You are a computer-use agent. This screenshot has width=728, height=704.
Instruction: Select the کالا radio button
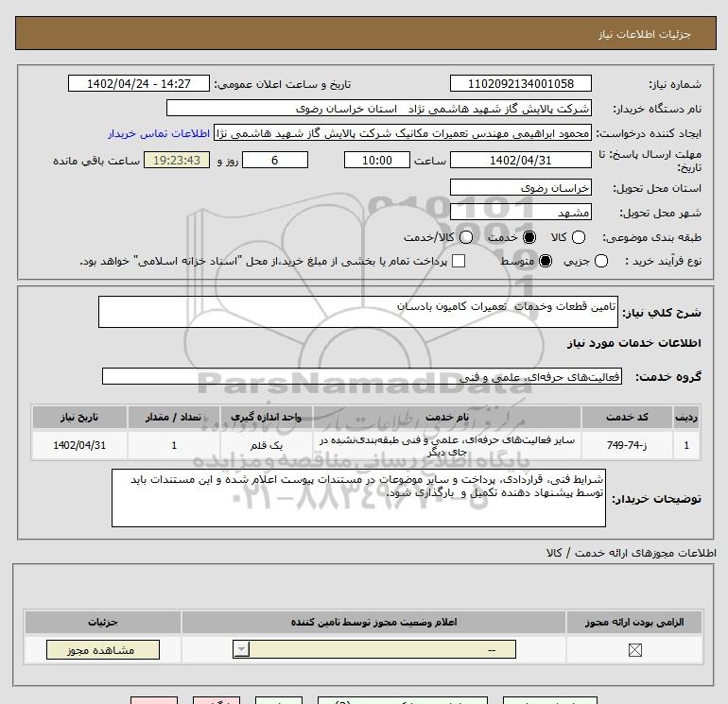pyautogui.click(x=578, y=237)
